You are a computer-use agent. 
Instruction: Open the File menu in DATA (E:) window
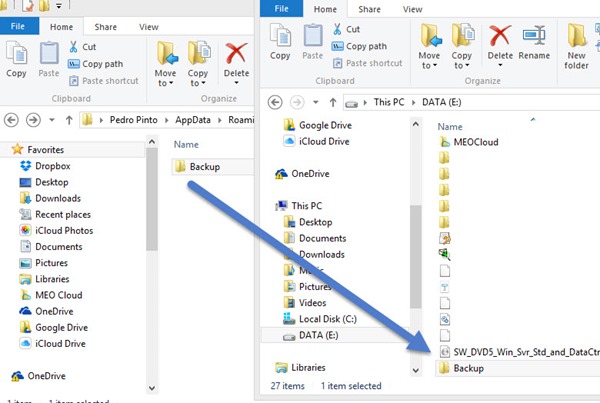coord(281,8)
